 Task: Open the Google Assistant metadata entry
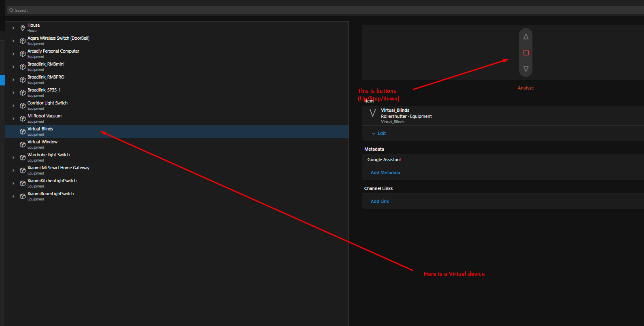click(384, 160)
